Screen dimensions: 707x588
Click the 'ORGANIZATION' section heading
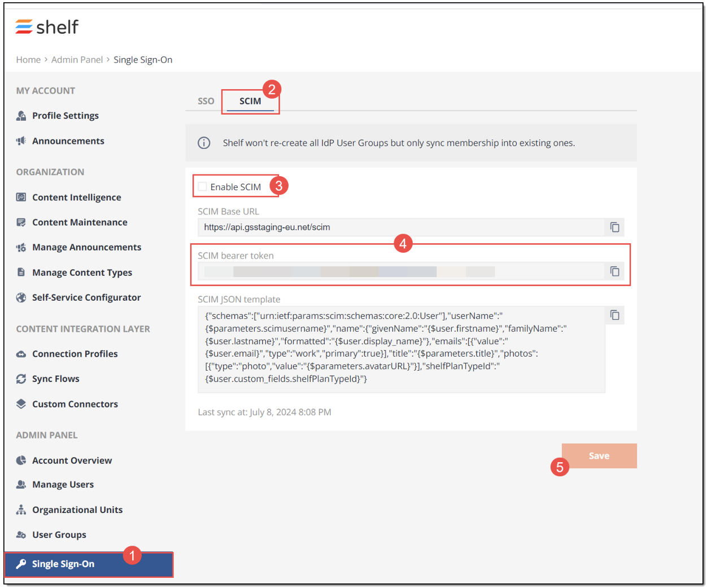(x=50, y=172)
